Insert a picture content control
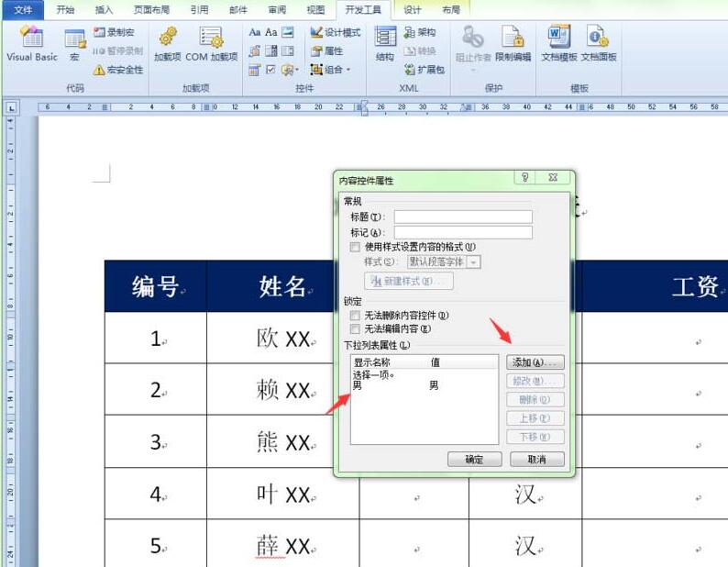The image size is (728, 567). pos(288,32)
